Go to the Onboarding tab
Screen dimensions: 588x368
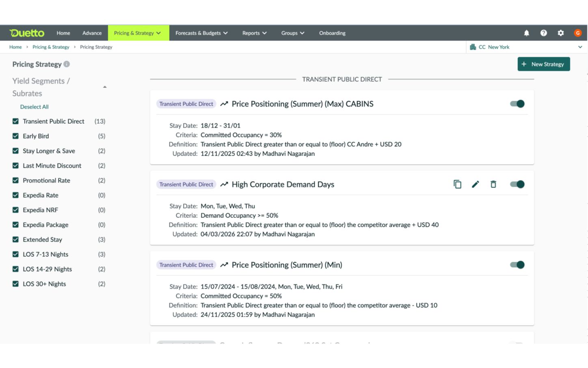coord(332,33)
